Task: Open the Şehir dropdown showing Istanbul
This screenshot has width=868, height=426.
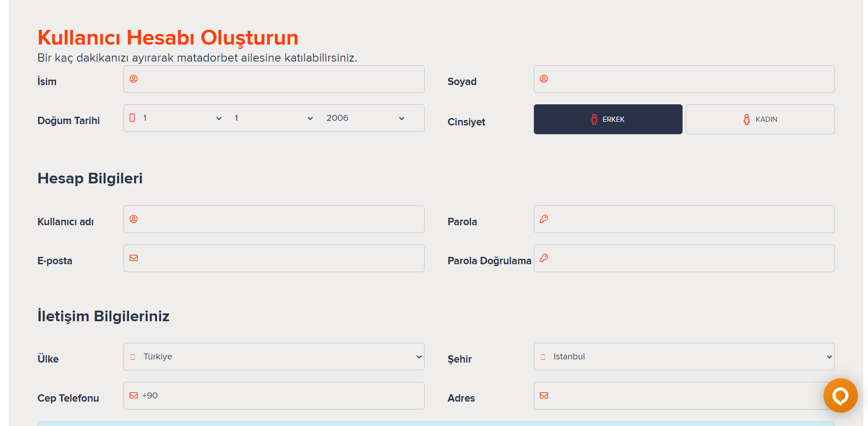Action: (684, 357)
